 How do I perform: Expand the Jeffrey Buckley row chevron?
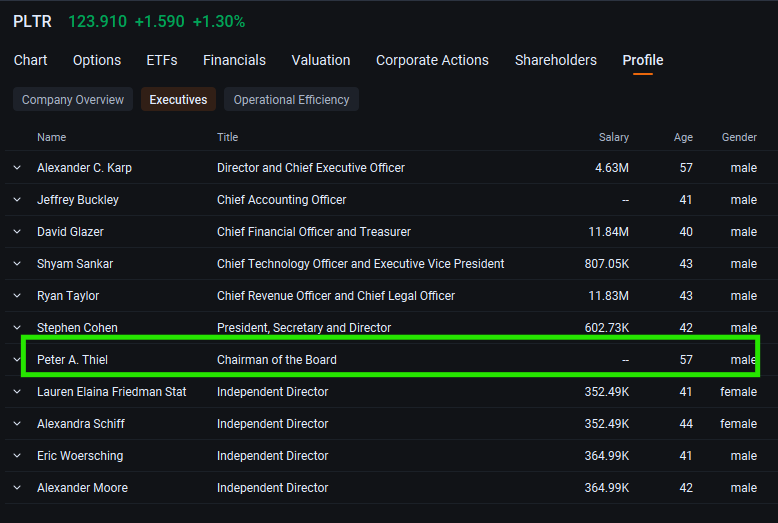coord(17,199)
